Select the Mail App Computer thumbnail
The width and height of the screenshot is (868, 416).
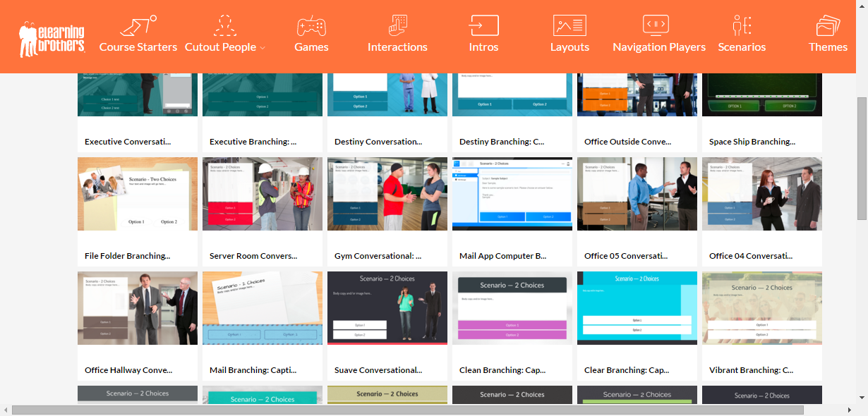click(x=512, y=194)
